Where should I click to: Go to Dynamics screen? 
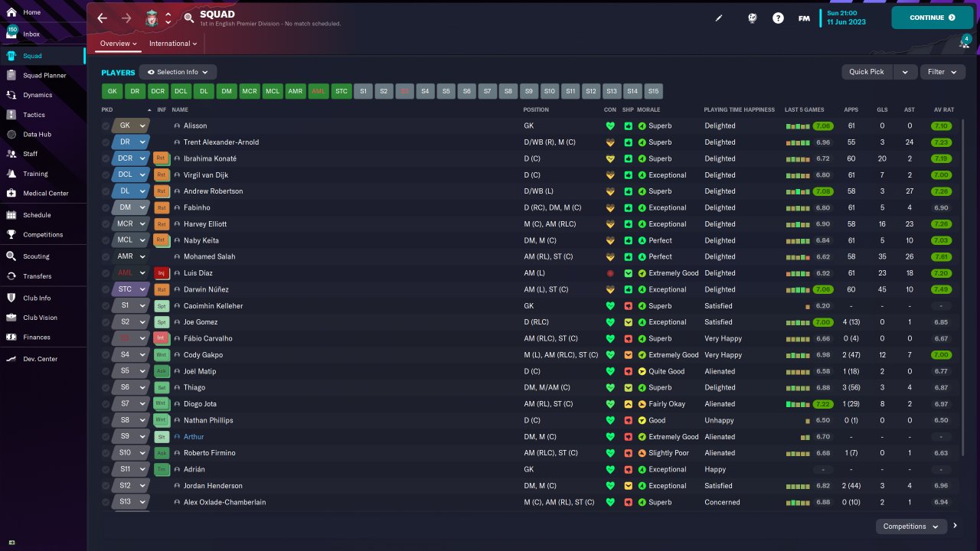coord(43,95)
